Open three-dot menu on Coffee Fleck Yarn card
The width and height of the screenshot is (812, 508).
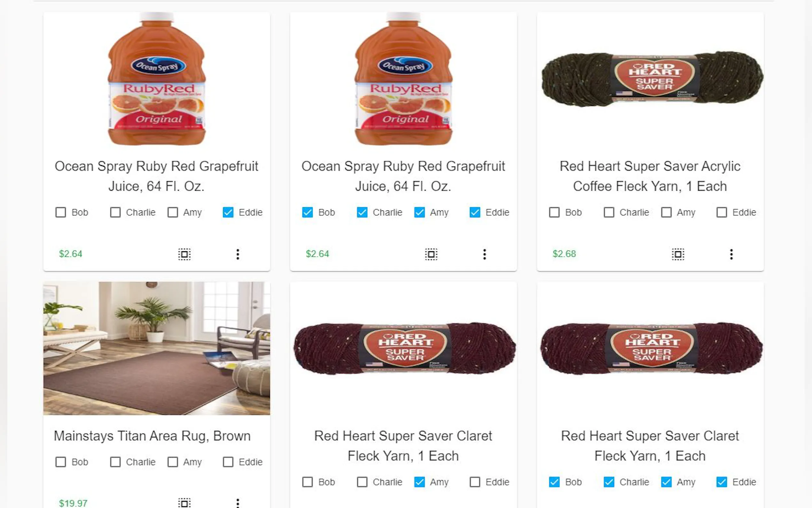tap(731, 254)
